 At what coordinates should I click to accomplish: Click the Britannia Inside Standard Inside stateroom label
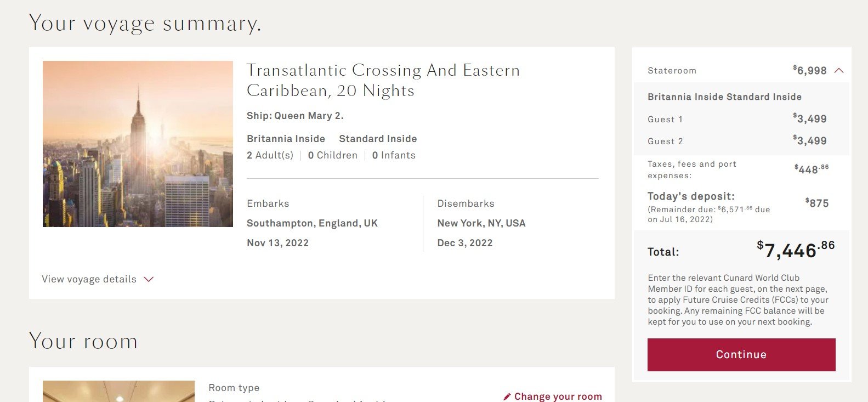[724, 97]
